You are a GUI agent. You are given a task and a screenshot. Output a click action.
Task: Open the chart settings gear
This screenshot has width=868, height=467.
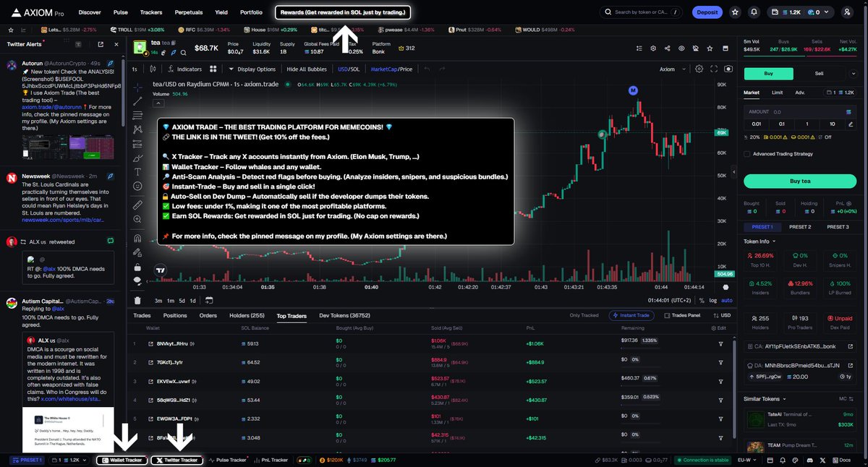699,69
